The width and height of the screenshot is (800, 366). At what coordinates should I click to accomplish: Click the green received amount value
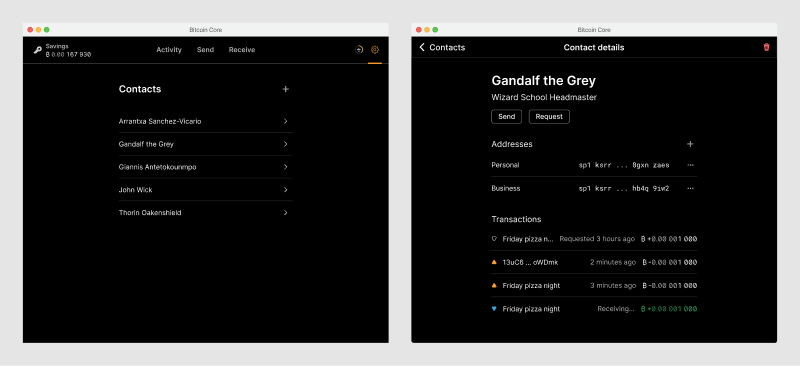click(x=669, y=309)
